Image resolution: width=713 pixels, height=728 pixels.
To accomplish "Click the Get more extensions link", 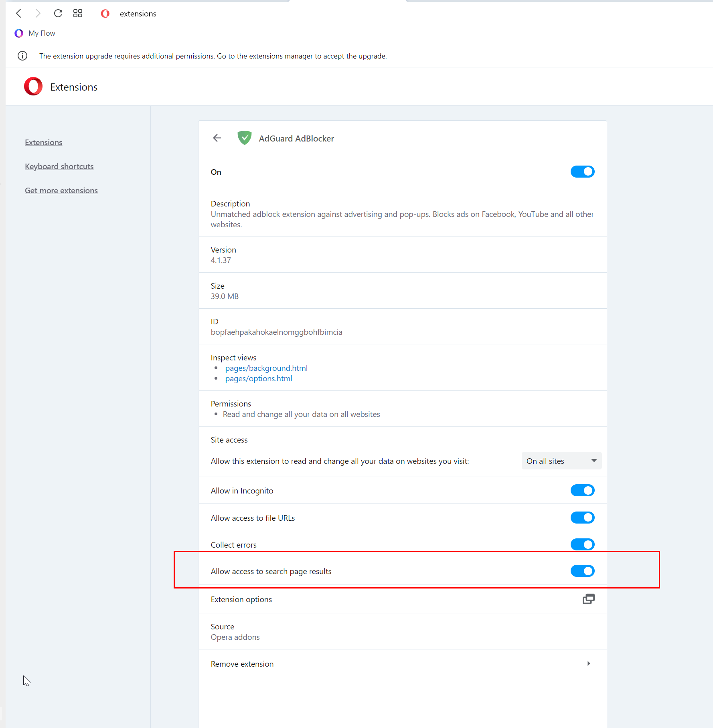I will tap(61, 190).
